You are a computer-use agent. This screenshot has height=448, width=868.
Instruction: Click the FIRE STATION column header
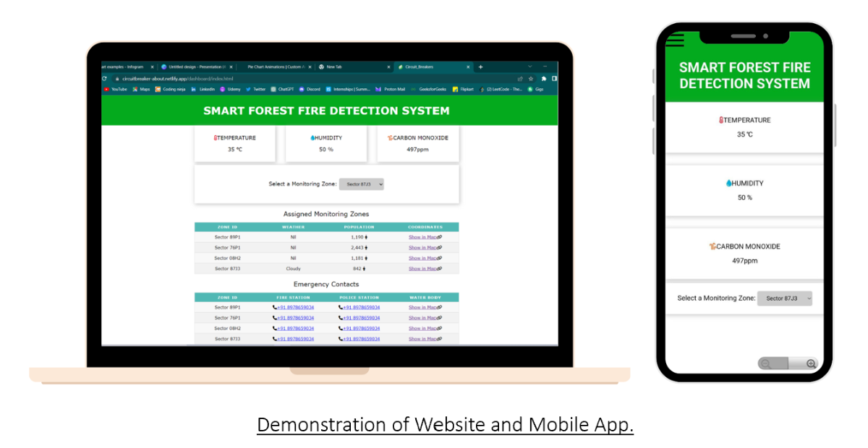[293, 297]
